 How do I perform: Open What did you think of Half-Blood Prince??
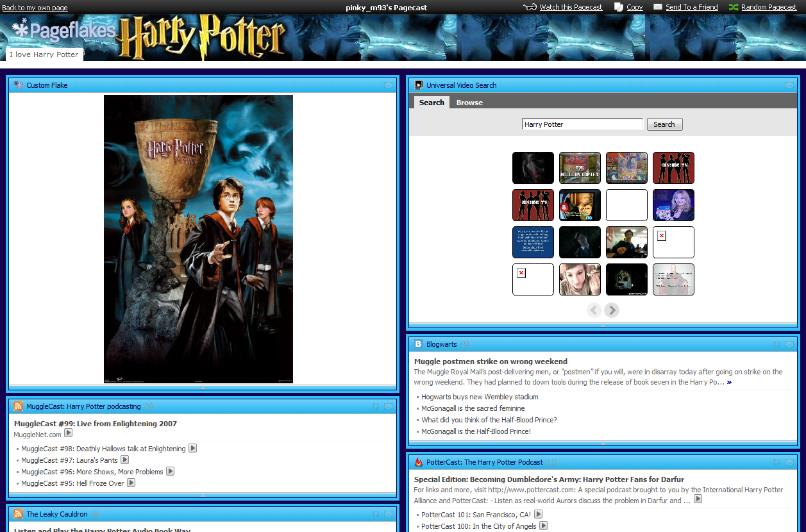[x=489, y=420]
